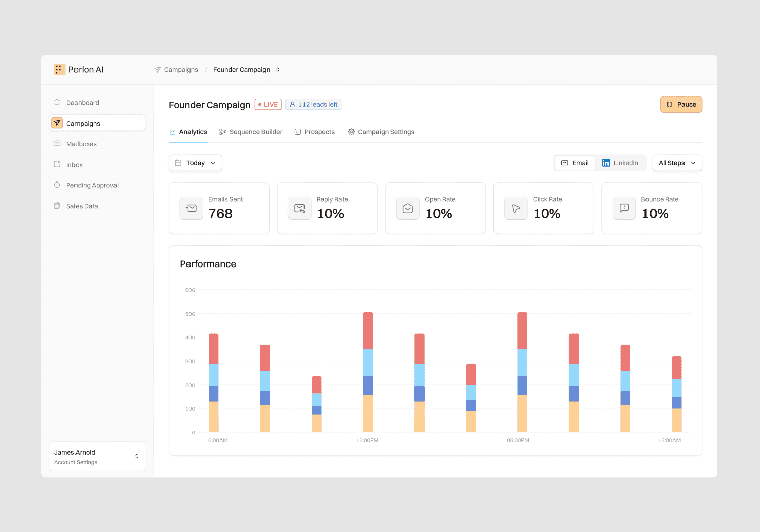The width and height of the screenshot is (760, 532).
Task: Click the Campaigns paper-plane icon
Action: pyautogui.click(x=57, y=123)
